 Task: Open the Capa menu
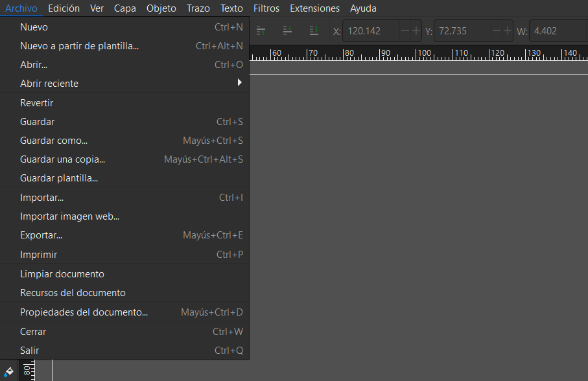pyautogui.click(x=125, y=8)
